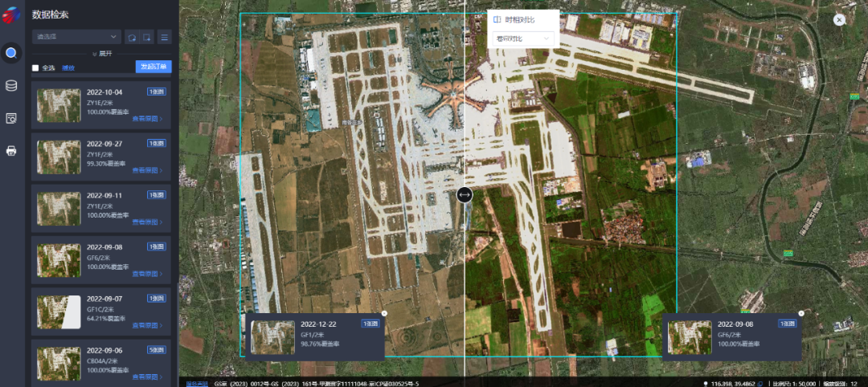This screenshot has height=387, width=868.
Task: Close the time comparison map view
Action: (839, 19)
